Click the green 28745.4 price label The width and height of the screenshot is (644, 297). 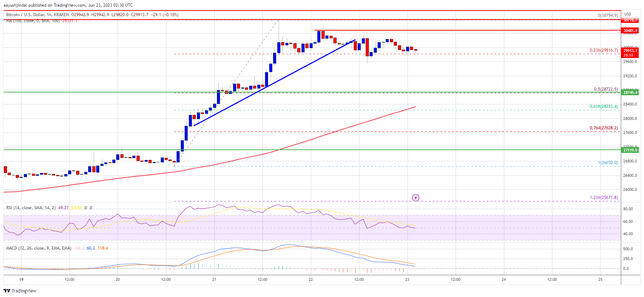click(630, 92)
